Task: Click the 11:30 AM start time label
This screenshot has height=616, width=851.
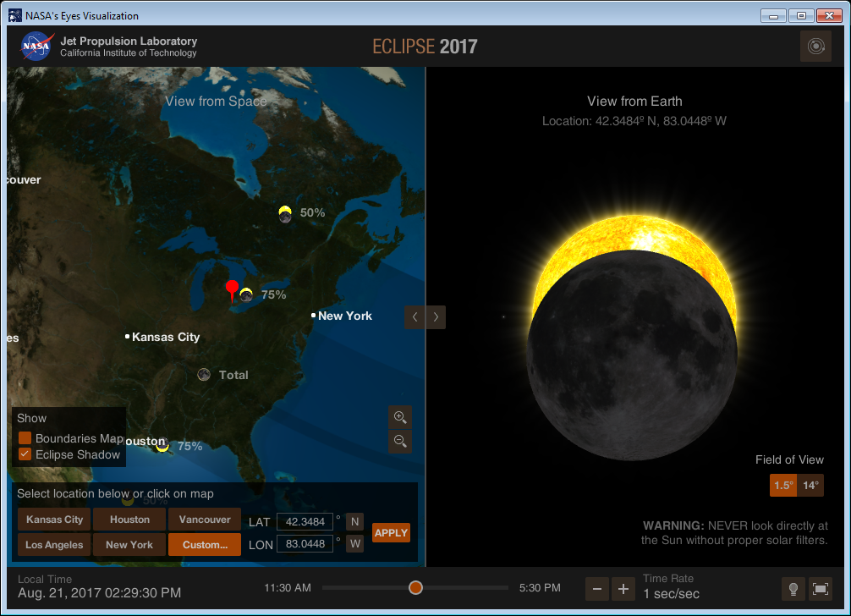Action: pos(288,588)
